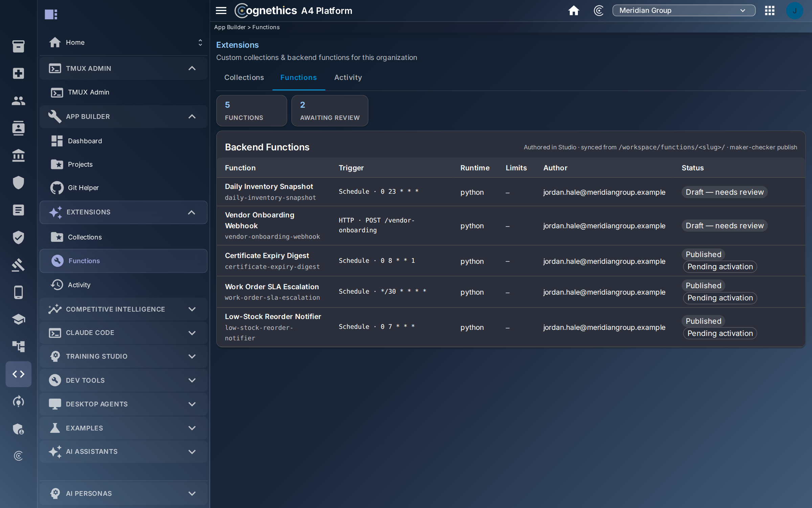Click the Cognethics logo icon beside organization selector

(599, 10)
